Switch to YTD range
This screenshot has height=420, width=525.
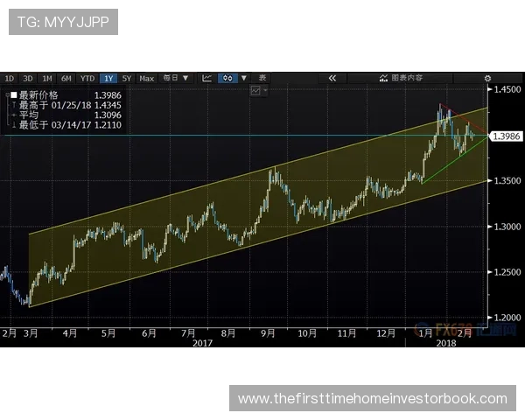87,78
